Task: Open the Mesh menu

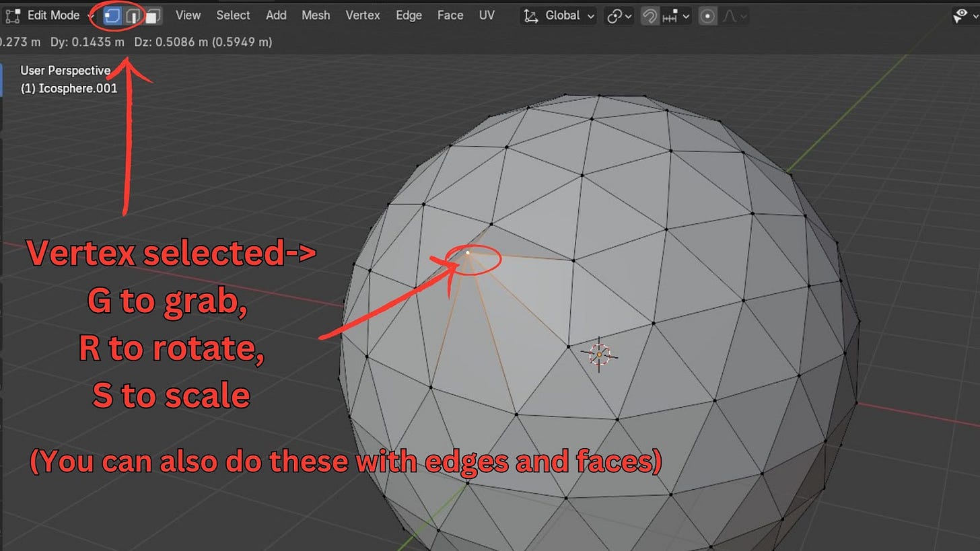Action: coord(316,15)
